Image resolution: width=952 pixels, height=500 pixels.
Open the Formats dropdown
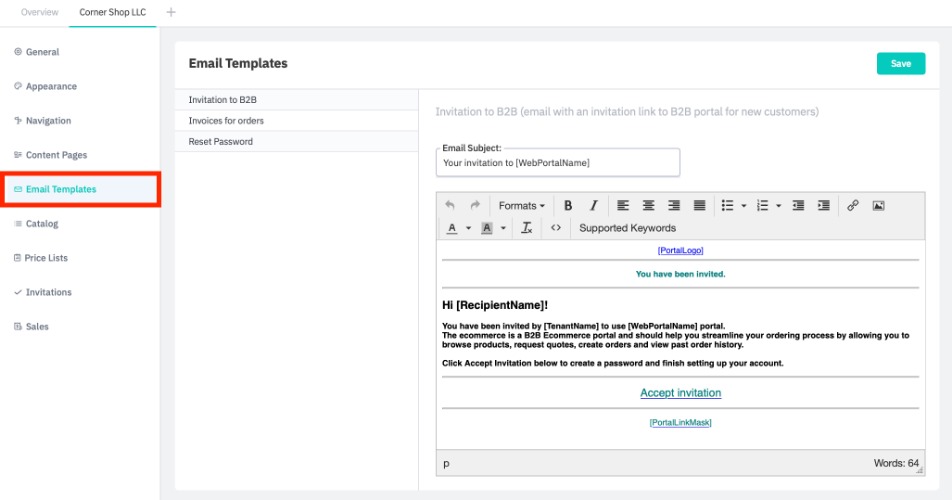click(521, 206)
